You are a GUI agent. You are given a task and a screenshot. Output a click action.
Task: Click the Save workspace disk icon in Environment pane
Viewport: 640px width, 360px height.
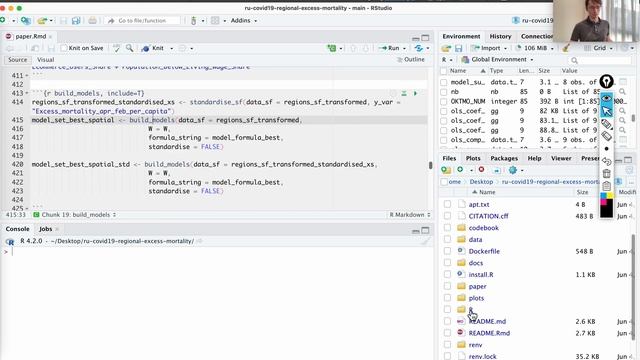tap(459, 48)
